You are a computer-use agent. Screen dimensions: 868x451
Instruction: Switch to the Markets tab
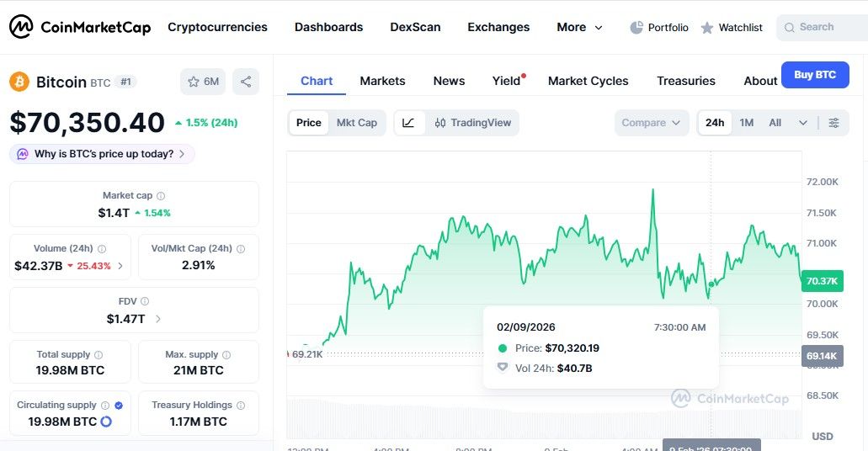pos(382,81)
